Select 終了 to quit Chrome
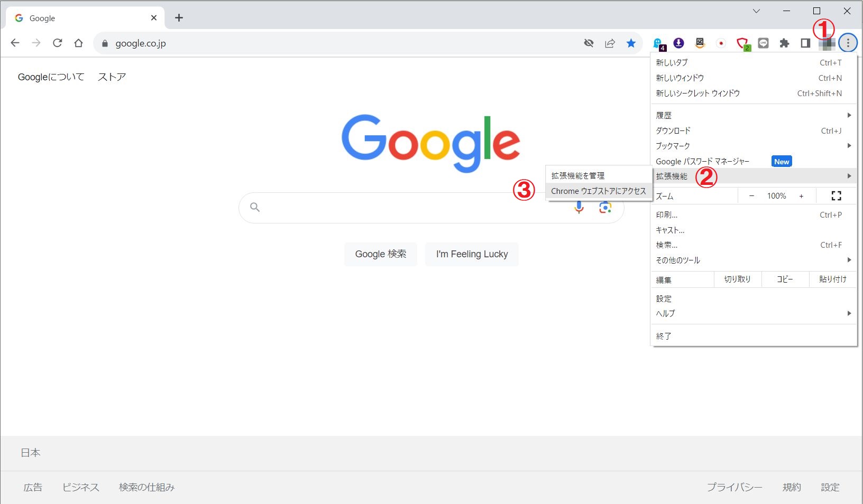 click(754, 336)
